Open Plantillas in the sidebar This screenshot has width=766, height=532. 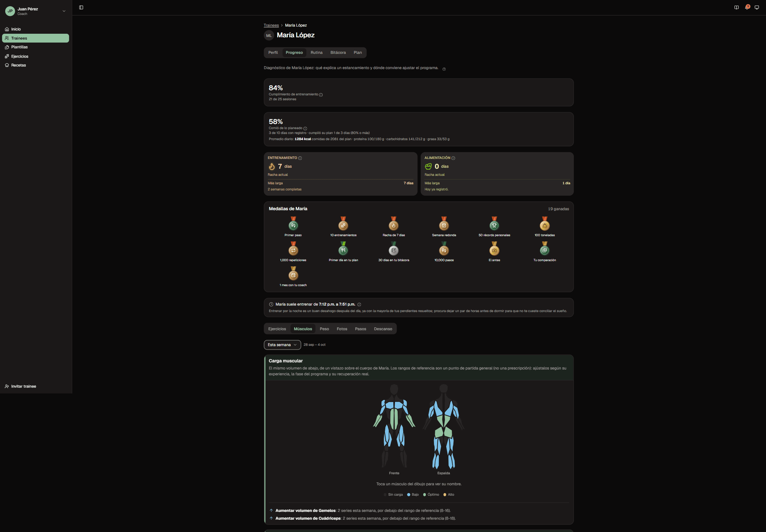[x=36, y=47]
